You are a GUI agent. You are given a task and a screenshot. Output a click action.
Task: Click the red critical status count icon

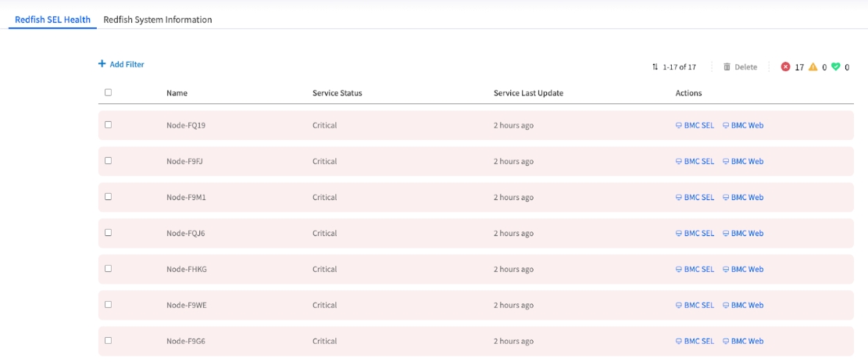coord(785,67)
